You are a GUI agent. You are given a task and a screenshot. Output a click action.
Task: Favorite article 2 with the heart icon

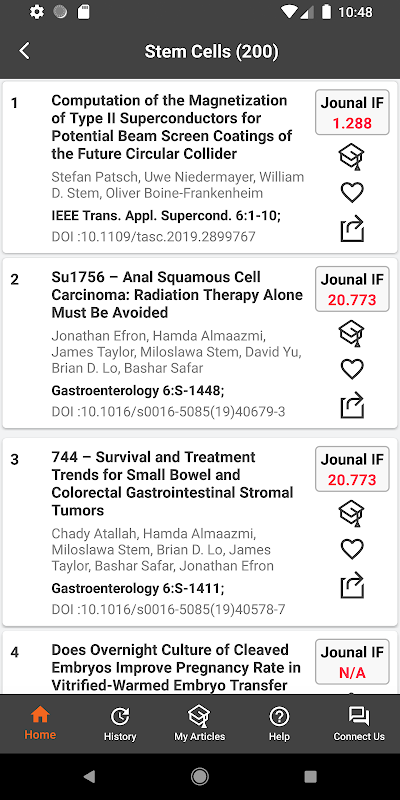[x=352, y=369]
